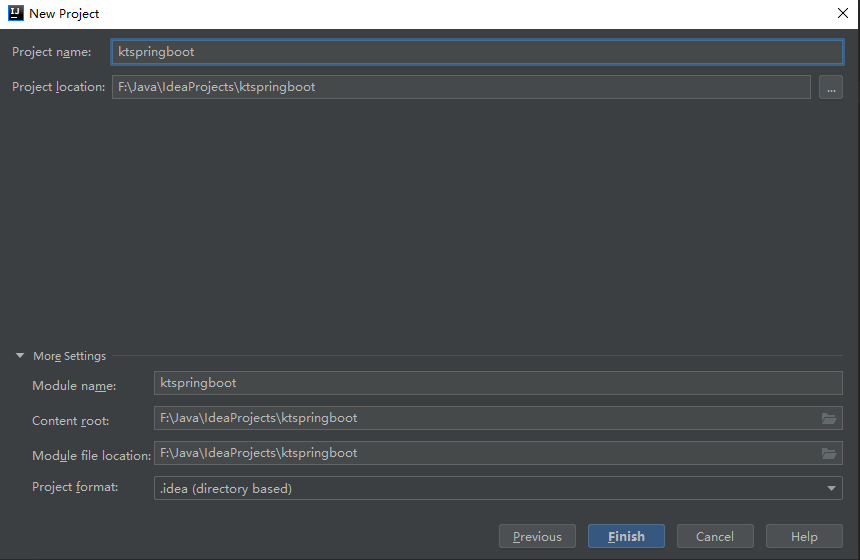Click the Content root label
The width and height of the screenshot is (860, 560).
click(x=71, y=421)
